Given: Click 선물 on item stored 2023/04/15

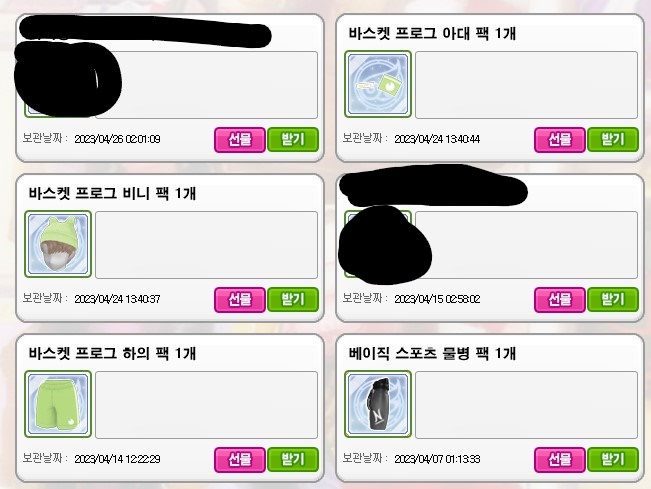Looking at the screenshot, I should point(560,300).
